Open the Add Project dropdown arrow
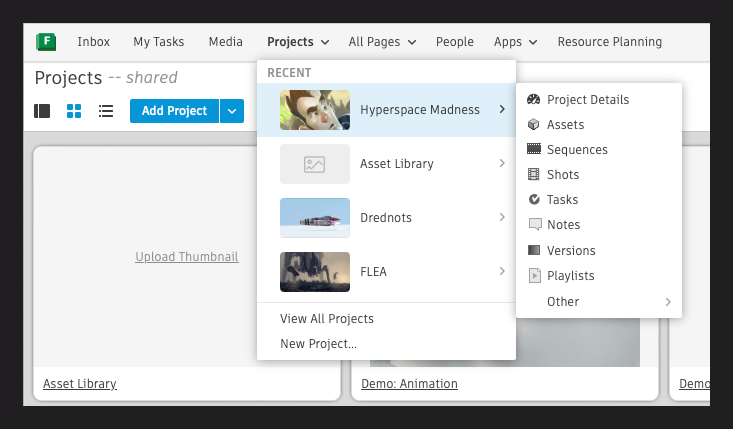Screen dimensions: 733x429 pos(231,111)
